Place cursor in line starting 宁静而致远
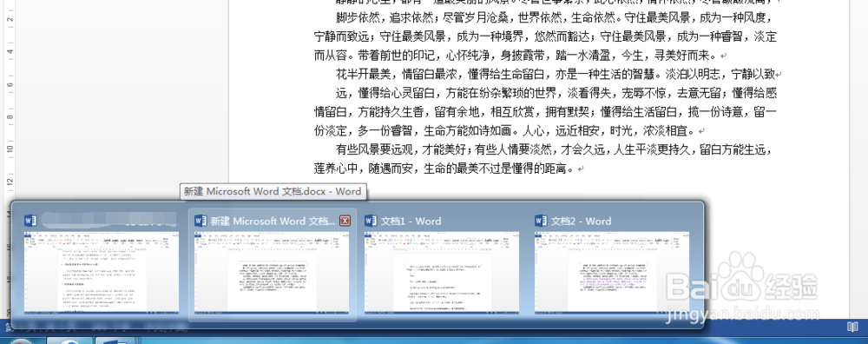868x344 pixels. 545,36
